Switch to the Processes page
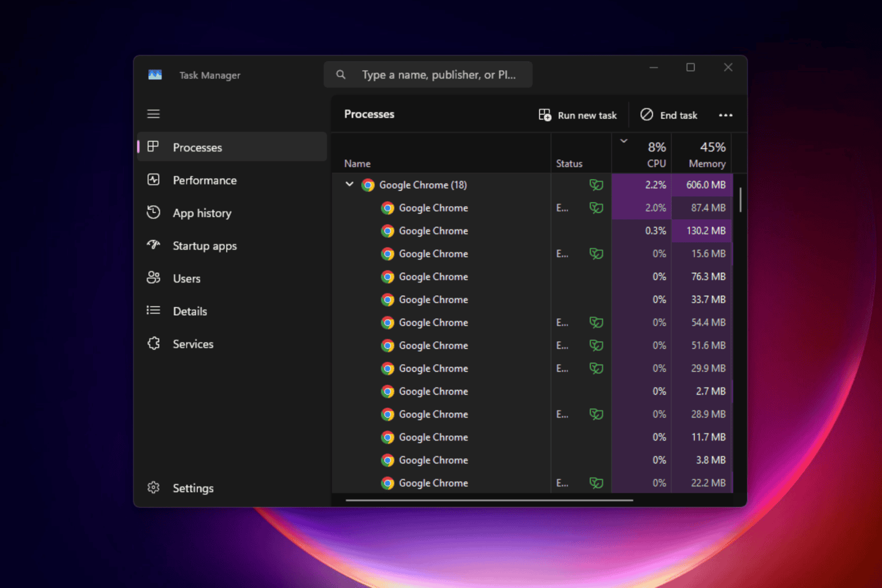The height and width of the screenshot is (588, 882). (232, 147)
